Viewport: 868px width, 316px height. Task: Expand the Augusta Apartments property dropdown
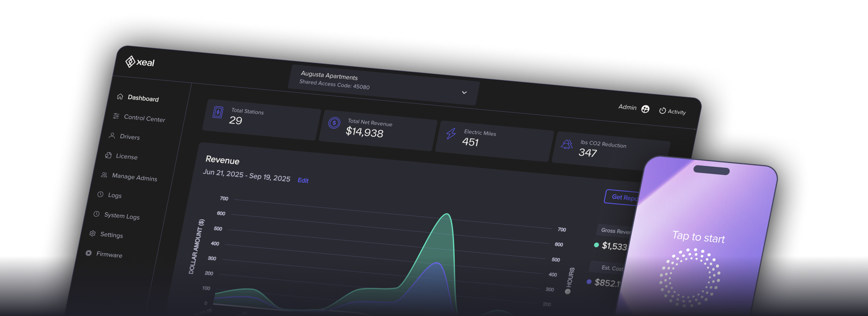[x=384, y=85]
